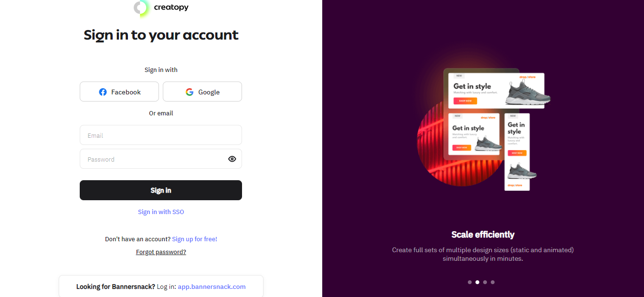Sign in with Google button
The width and height of the screenshot is (644, 297).
click(202, 92)
